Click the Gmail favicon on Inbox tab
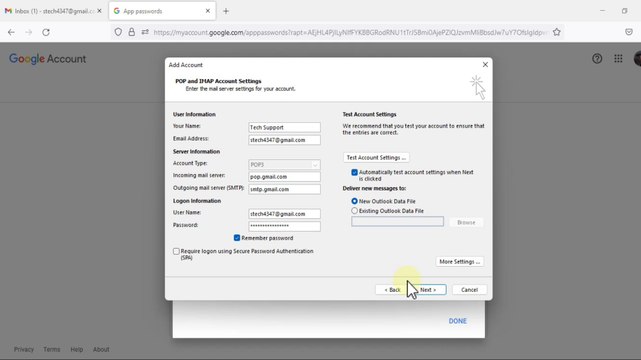Image resolution: width=641 pixels, height=360 pixels. point(8,11)
